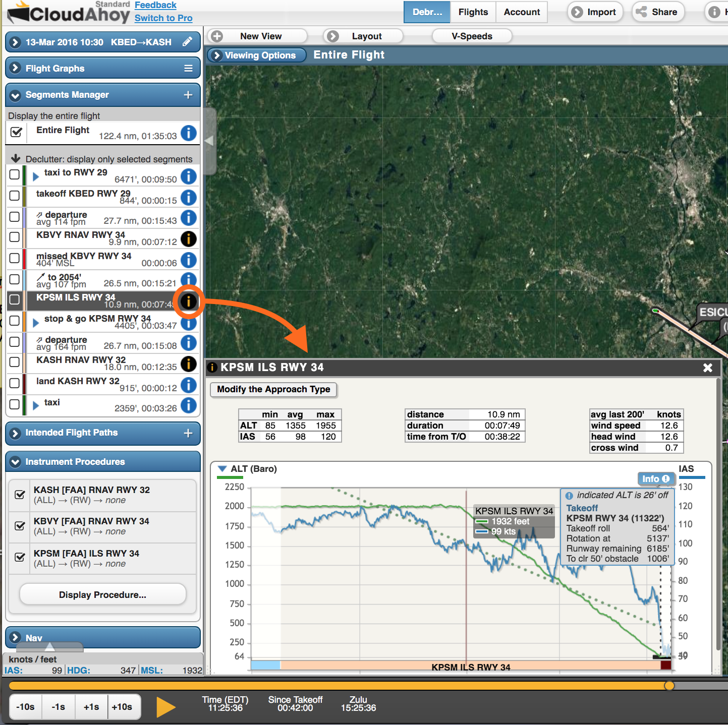Click the CloudAhoy logo
Image resolution: width=728 pixels, height=725 pixels.
click(68, 13)
